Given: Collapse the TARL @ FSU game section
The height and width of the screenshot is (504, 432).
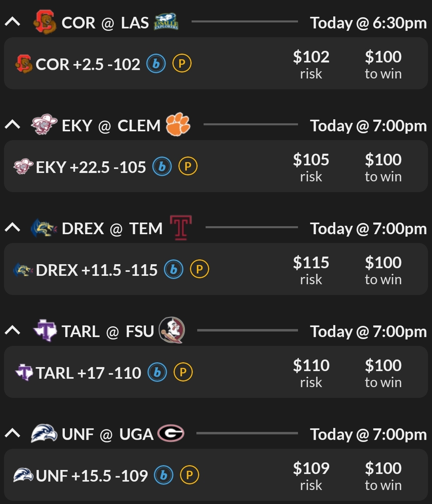Looking at the screenshot, I should 12,331.
